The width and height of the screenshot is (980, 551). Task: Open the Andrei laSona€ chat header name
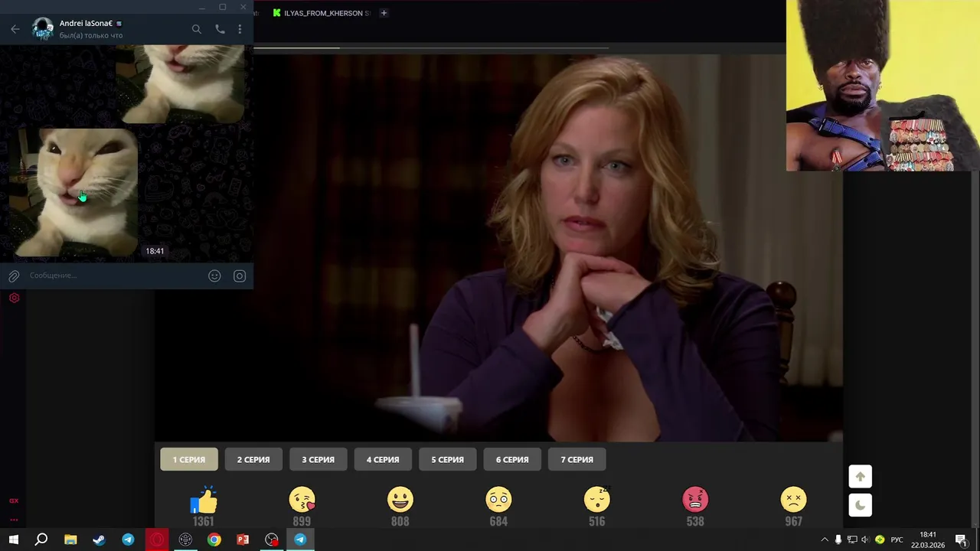pyautogui.click(x=86, y=24)
